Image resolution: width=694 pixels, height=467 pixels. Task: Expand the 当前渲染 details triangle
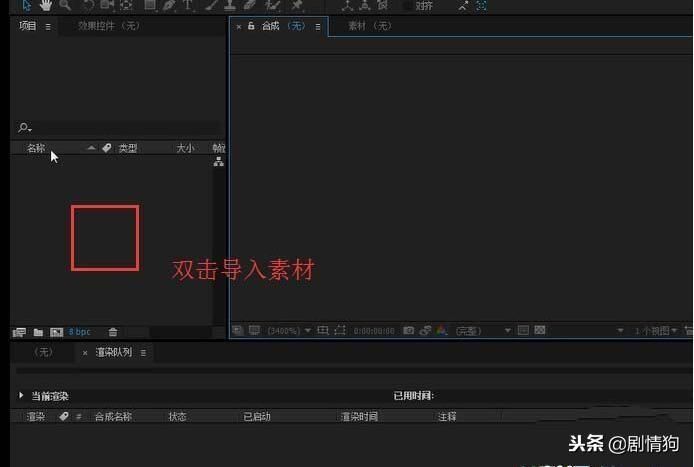21,395
